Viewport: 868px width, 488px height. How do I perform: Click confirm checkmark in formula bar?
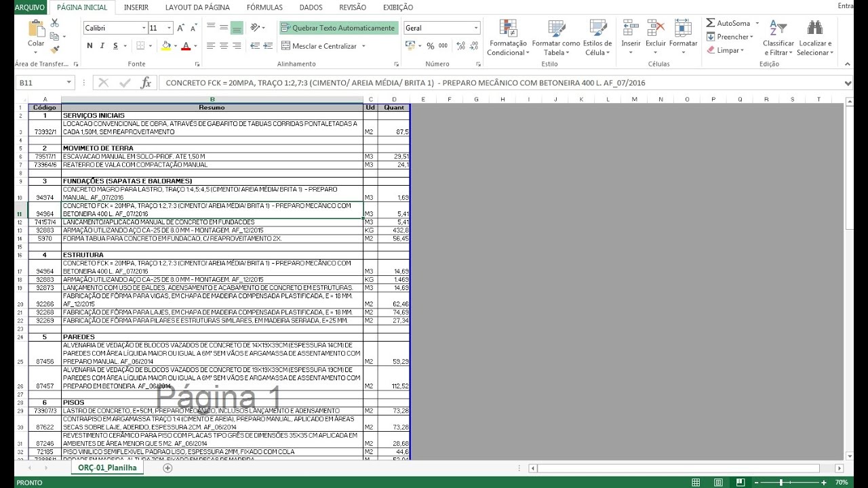(125, 83)
